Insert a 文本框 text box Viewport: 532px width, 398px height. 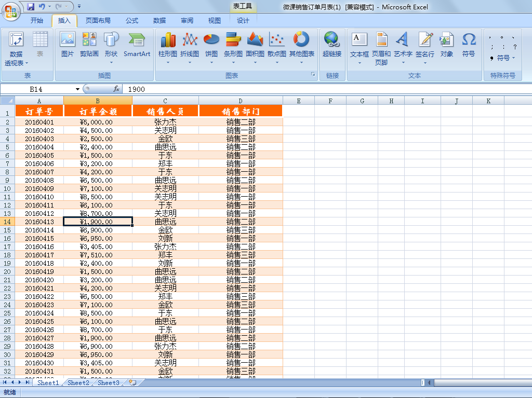point(360,47)
